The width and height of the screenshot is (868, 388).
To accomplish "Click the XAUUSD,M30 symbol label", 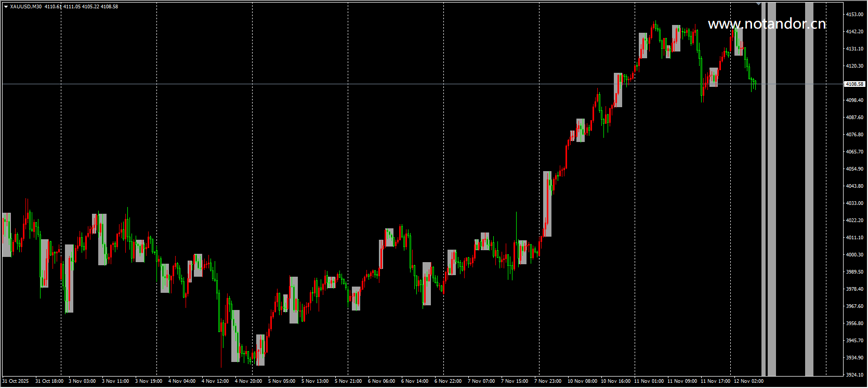I will pyautogui.click(x=26, y=7).
